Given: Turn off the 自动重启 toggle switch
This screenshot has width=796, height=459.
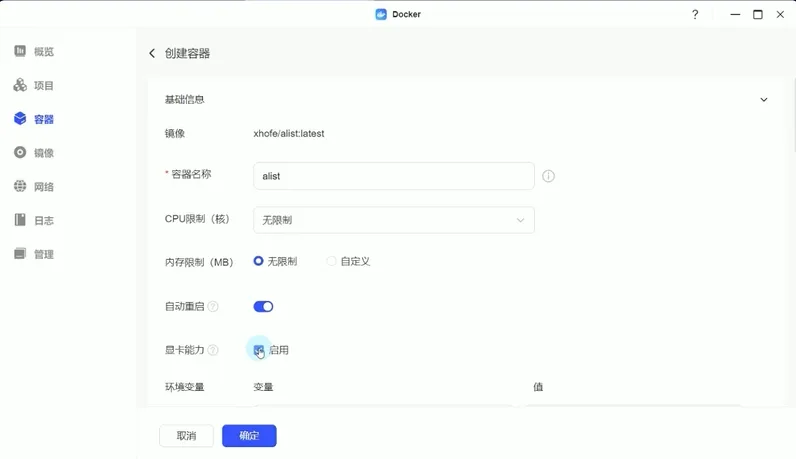Looking at the screenshot, I should pyautogui.click(x=263, y=307).
